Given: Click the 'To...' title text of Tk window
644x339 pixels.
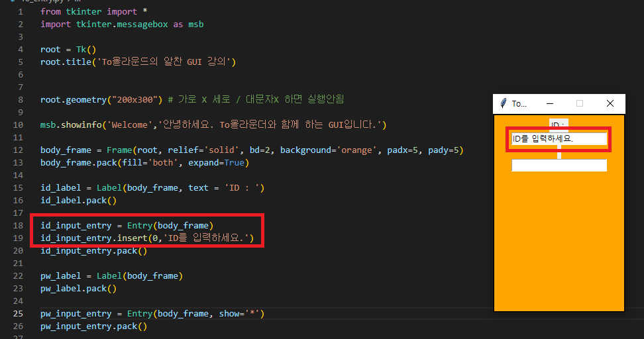Looking at the screenshot, I should pyautogui.click(x=519, y=104).
